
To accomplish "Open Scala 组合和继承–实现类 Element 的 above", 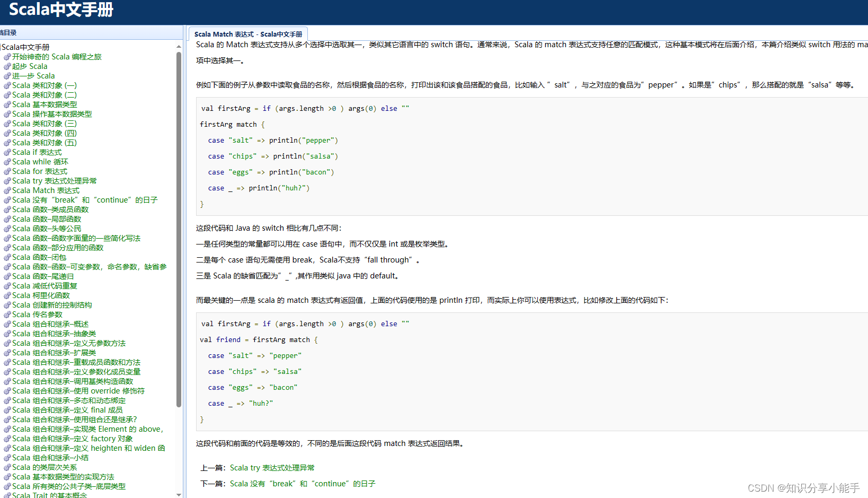I will click(x=88, y=429).
